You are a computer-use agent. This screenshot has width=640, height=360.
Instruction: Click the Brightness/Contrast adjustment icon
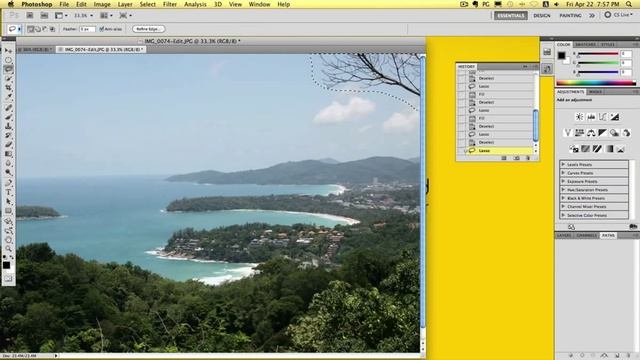(579, 117)
